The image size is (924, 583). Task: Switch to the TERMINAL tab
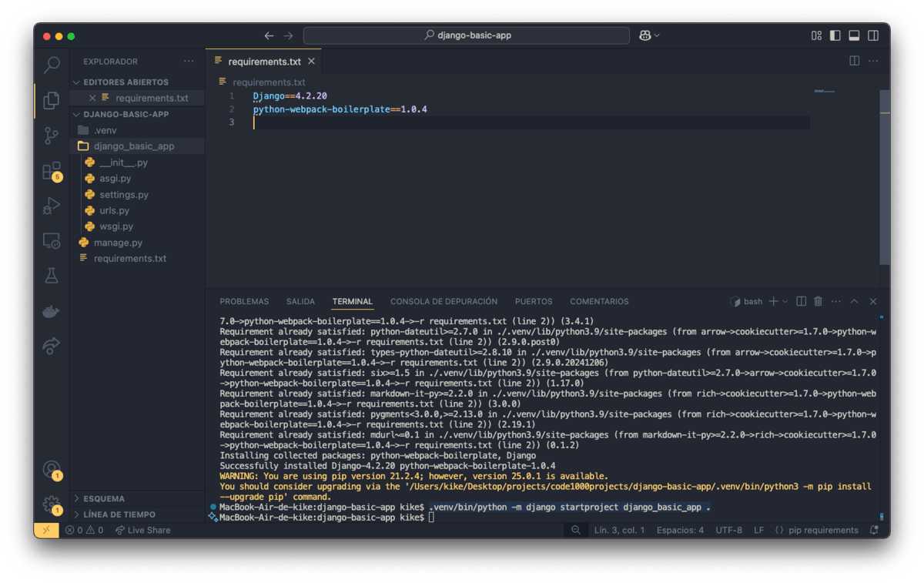[353, 301]
